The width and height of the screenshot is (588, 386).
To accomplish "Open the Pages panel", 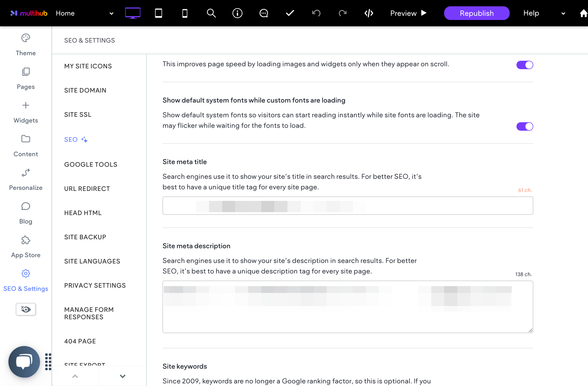I will 26,79.
